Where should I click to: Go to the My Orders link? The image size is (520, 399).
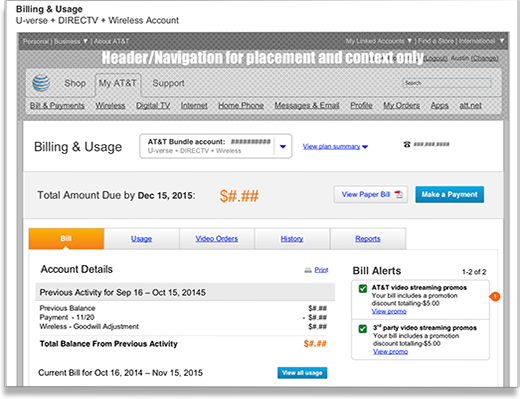[401, 106]
